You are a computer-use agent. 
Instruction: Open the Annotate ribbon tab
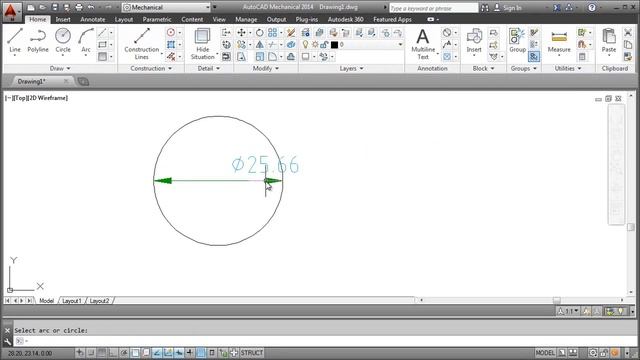[x=93, y=19]
